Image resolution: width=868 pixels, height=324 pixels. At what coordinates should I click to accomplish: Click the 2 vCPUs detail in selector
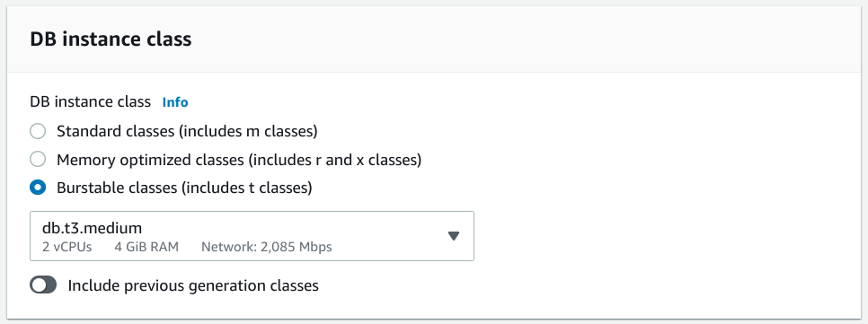click(67, 247)
